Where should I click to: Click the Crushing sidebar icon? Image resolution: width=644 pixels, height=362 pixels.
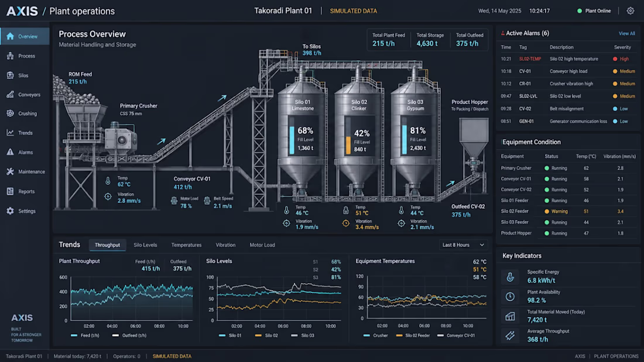click(x=11, y=113)
